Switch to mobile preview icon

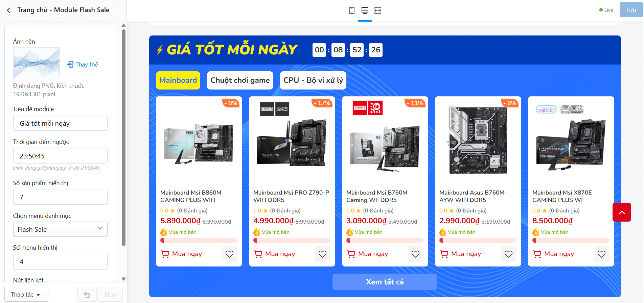(x=352, y=10)
